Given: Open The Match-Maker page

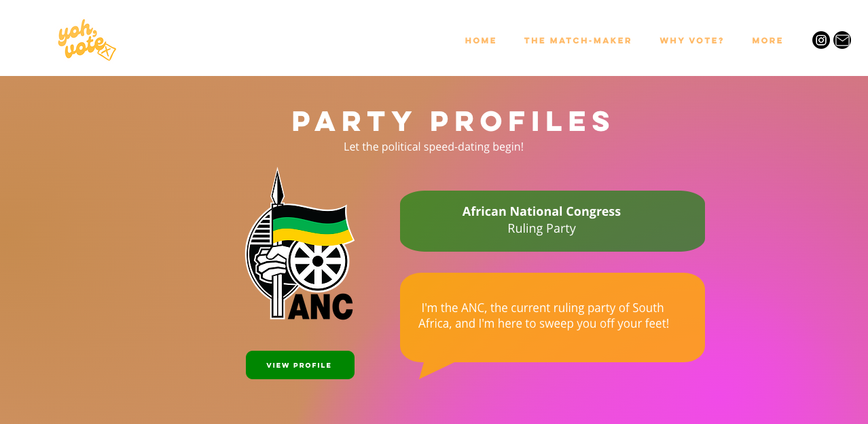Looking at the screenshot, I should click(x=578, y=41).
